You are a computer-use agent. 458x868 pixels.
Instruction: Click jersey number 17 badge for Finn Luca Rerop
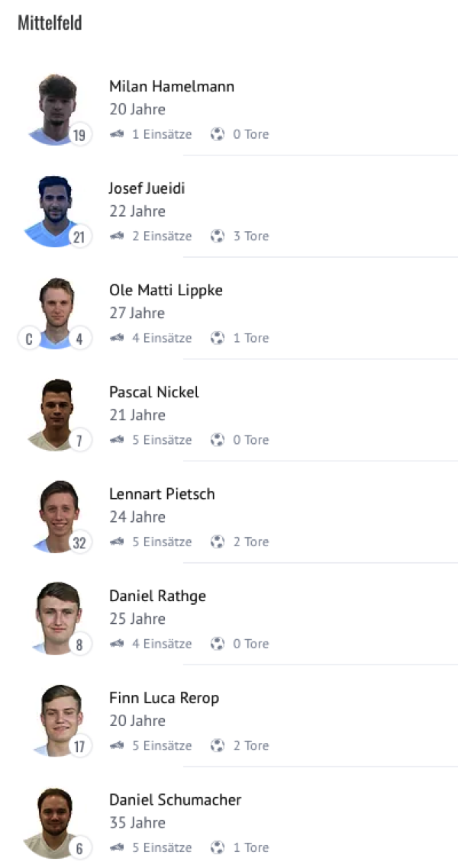click(79, 746)
